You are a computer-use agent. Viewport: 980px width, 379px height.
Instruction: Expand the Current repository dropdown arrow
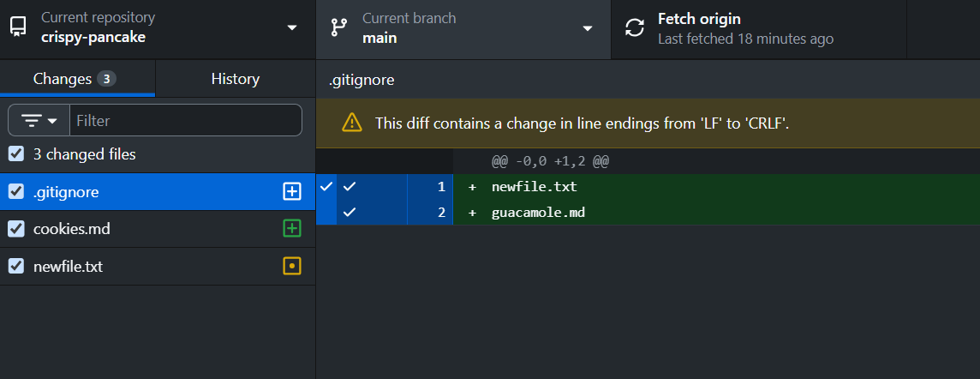coord(292,28)
